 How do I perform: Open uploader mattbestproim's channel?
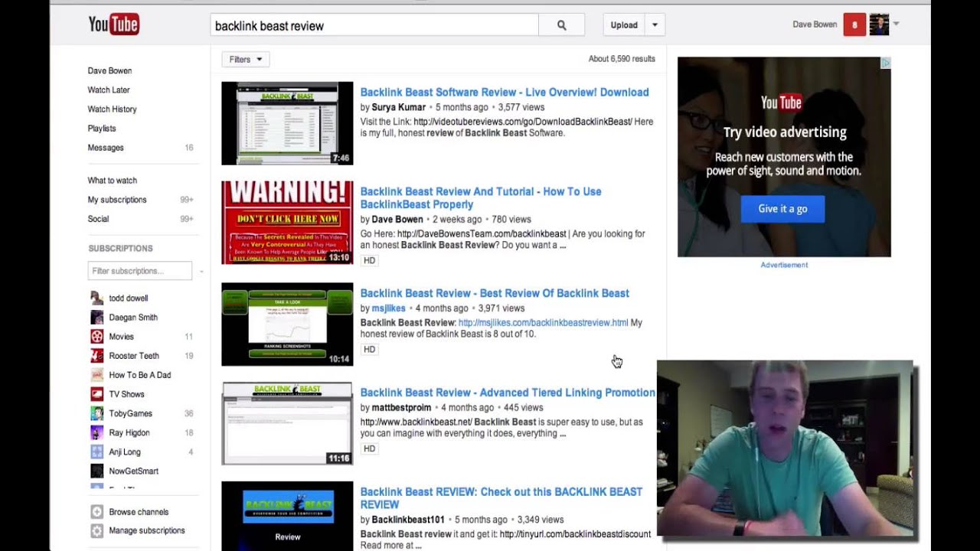(x=401, y=408)
